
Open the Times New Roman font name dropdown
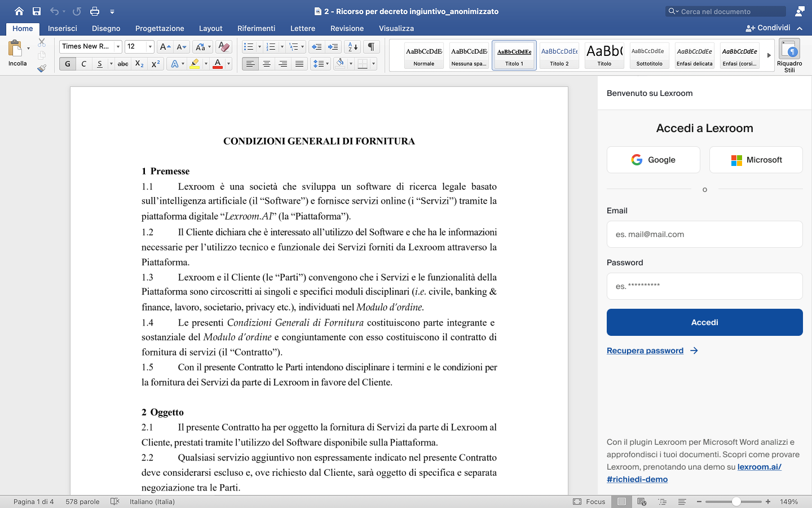click(118, 47)
